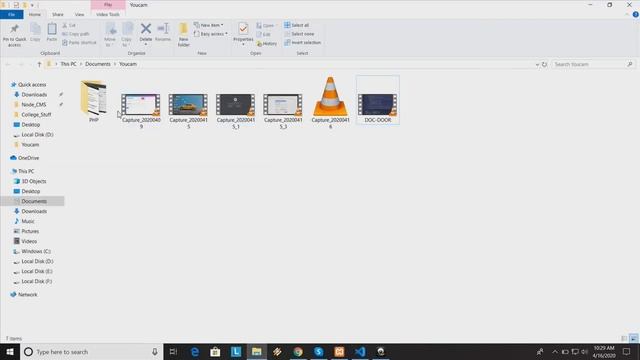Switch to the Share ribbon tab
This screenshot has height=360, width=640.
(x=58, y=14)
